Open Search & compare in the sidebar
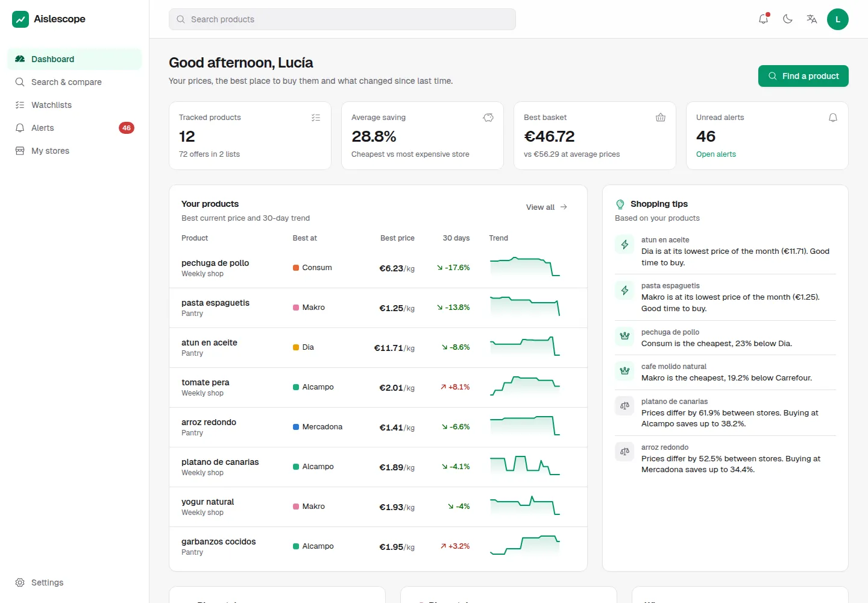This screenshot has height=603, width=868. click(75, 82)
